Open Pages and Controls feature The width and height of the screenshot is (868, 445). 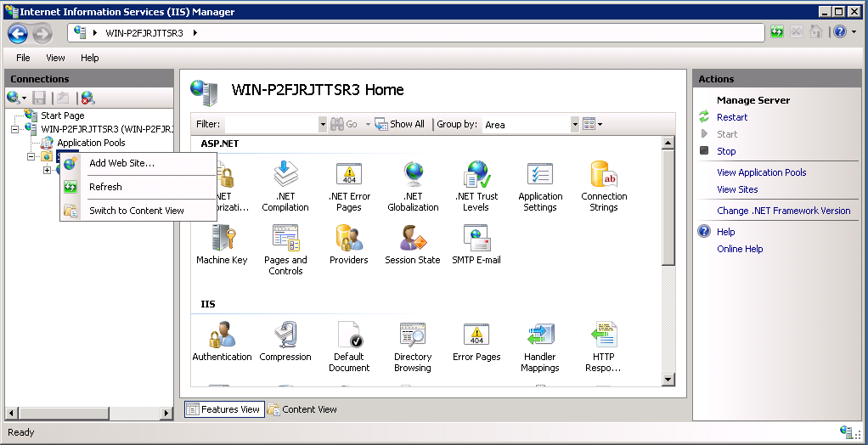pyautogui.click(x=285, y=251)
